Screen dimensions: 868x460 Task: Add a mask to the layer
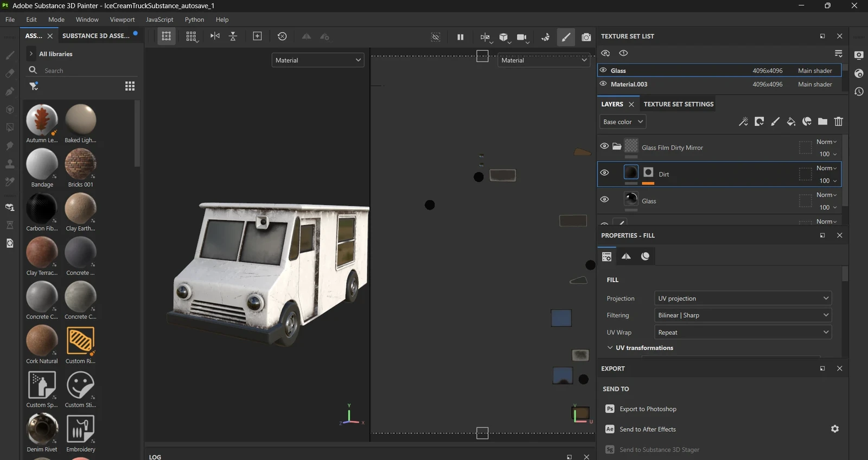point(759,122)
